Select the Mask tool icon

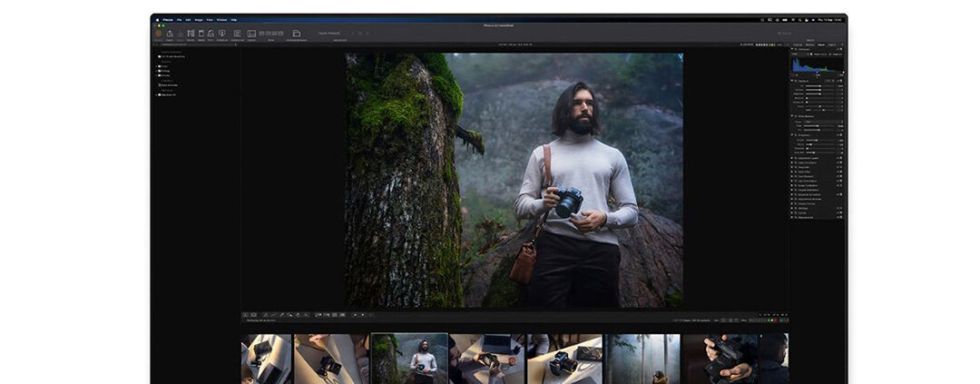click(201, 34)
